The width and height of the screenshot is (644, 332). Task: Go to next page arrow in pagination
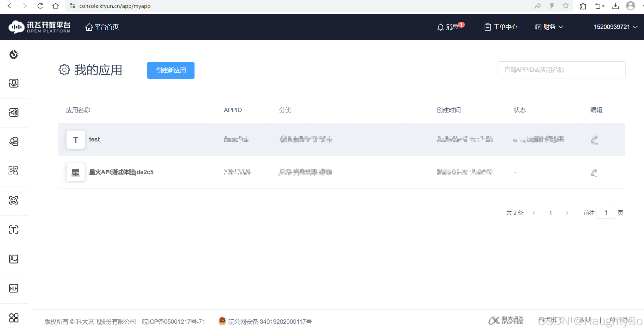point(567,213)
